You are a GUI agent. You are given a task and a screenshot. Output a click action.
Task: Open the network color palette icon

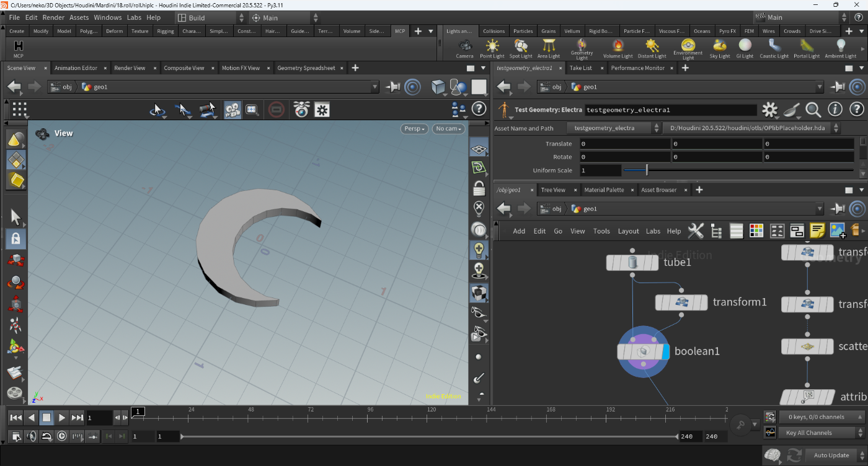756,231
